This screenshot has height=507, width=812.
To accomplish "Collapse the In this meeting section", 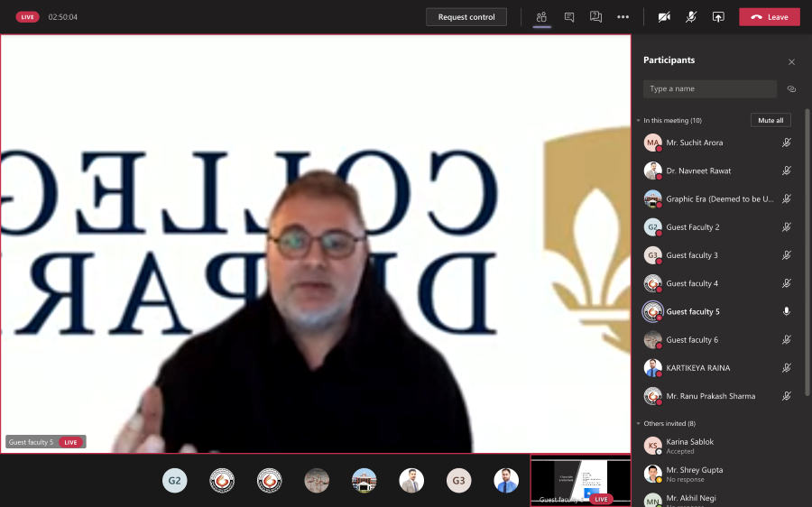I will [638, 121].
